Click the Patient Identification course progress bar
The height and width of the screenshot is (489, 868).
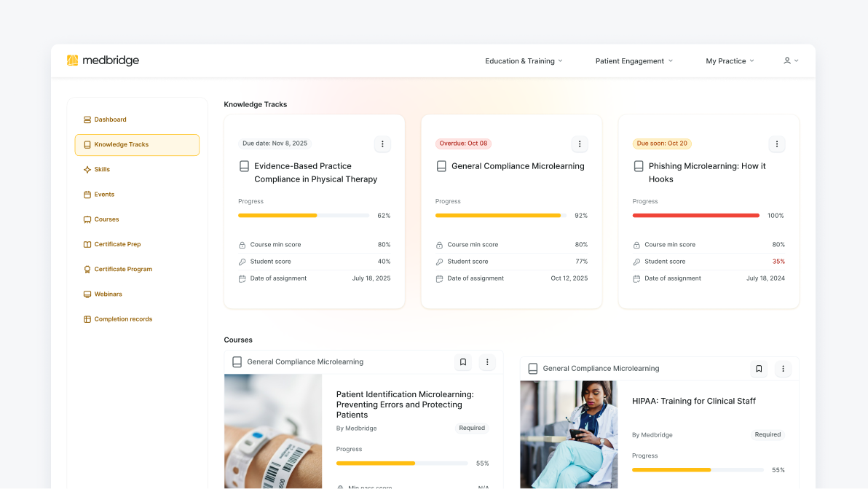(402, 463)
